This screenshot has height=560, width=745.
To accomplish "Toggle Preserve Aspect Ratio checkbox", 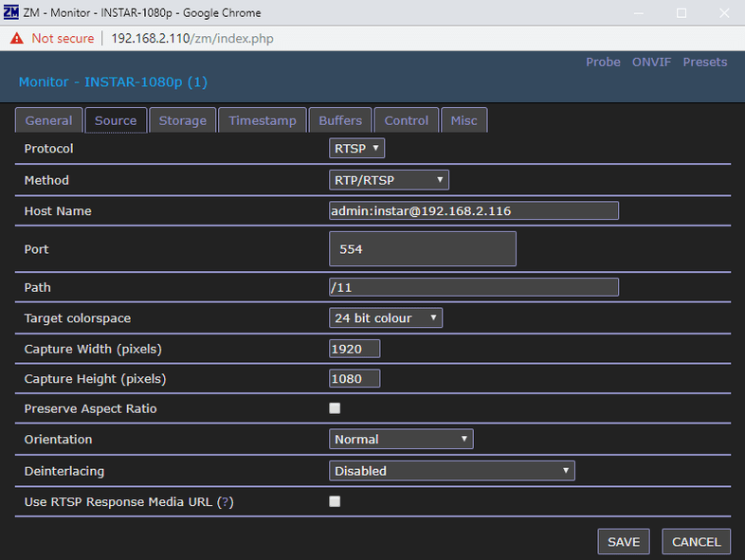I will click(x=335, y=408).
